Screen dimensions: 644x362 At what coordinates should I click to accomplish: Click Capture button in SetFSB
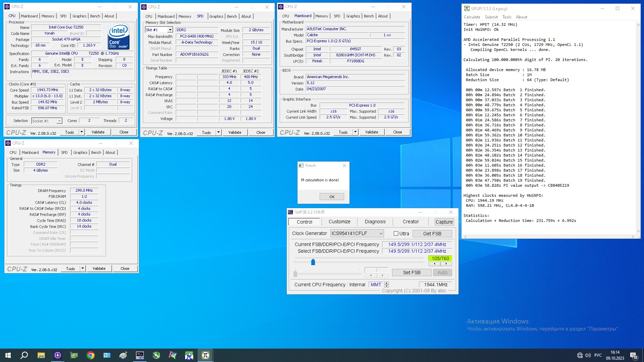444,222
